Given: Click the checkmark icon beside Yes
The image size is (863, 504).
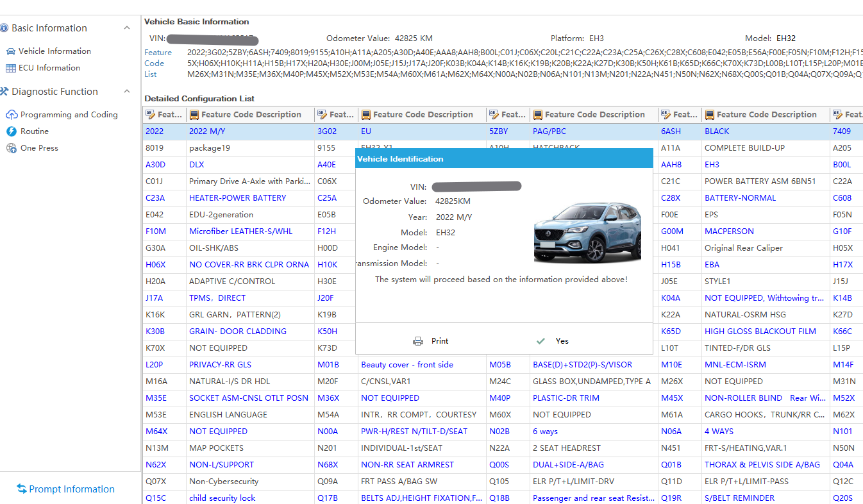Looking at the screenshot, I should click(x=540, y=341).
